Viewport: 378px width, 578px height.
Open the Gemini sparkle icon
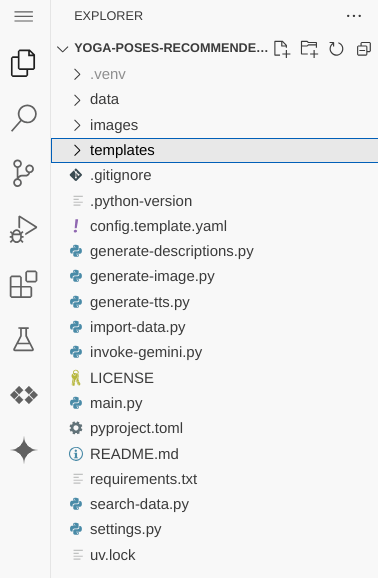tap(24, 450)
